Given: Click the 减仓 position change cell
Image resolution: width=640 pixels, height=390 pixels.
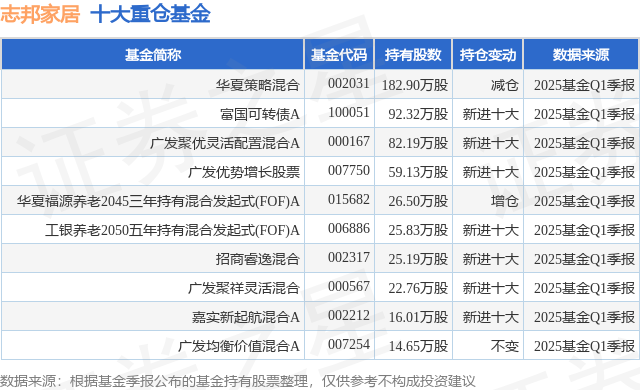Looking at the screenshot, I should (x=505, y=85).
